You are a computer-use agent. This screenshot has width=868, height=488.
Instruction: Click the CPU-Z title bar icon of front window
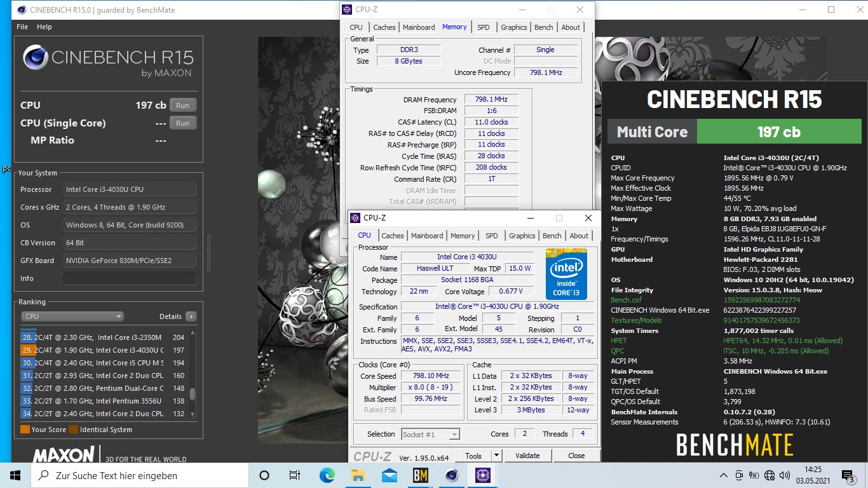[x=355, y=218]
